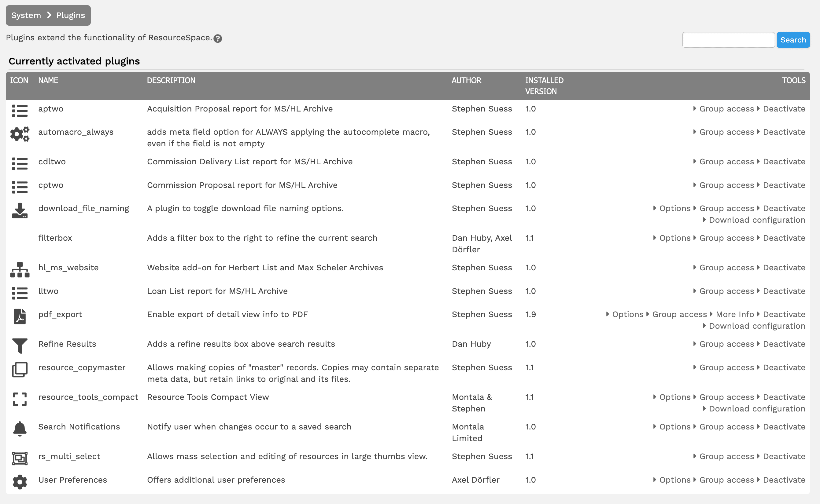Viewport: 820px width, 504px height.
Task: Expand More Info for pdf_export
Action: click(735, 314)
